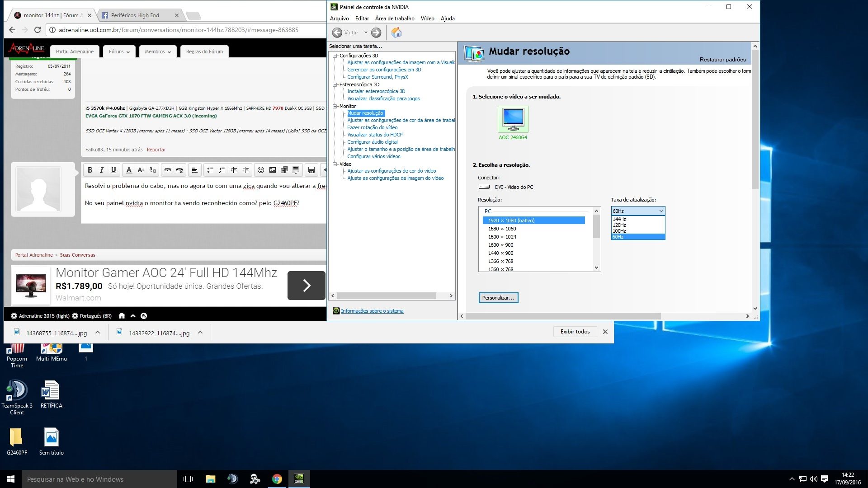Screen dimensions: 868x488
Task: Collapse the Estereoscópica 3D tree node
Action: 335,84
